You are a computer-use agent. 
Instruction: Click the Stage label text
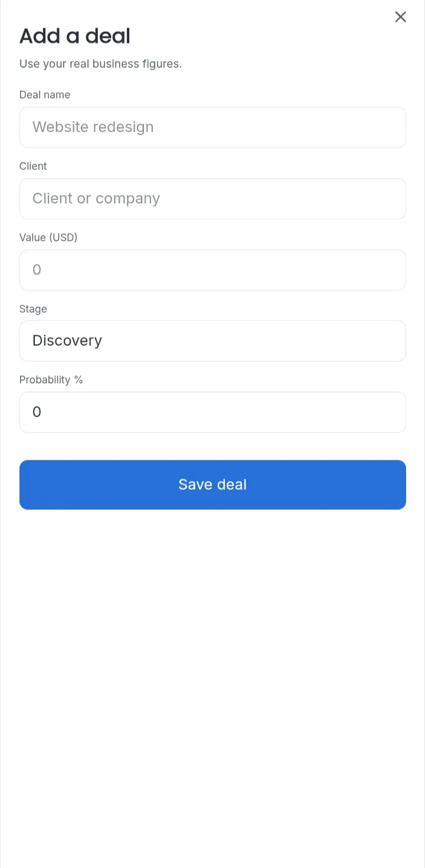pos(33,309)
